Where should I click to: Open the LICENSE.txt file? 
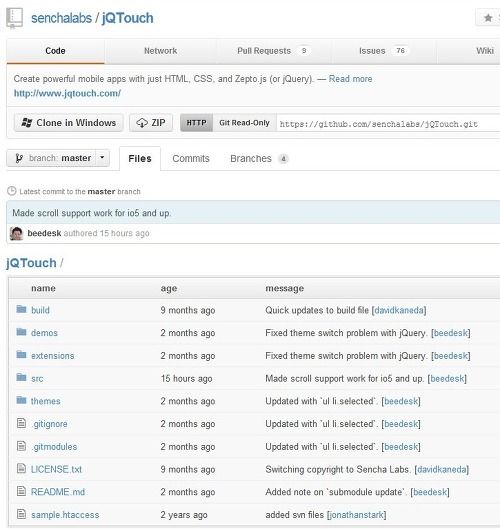[x=56, y=469]
